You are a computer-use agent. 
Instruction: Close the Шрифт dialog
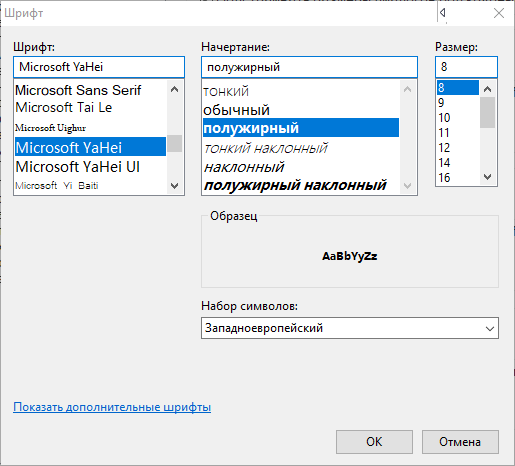499,13
